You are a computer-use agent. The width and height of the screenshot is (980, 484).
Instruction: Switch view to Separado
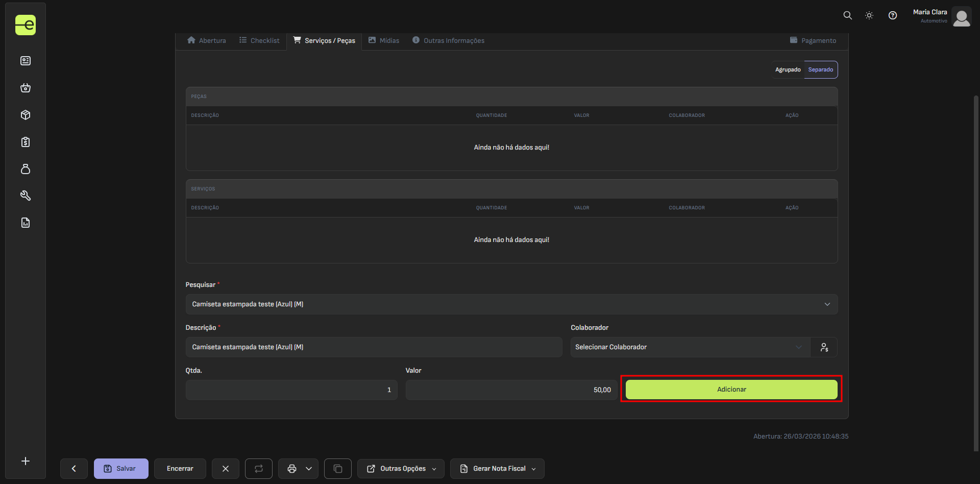pyautogui.click(x=820, y=70)
